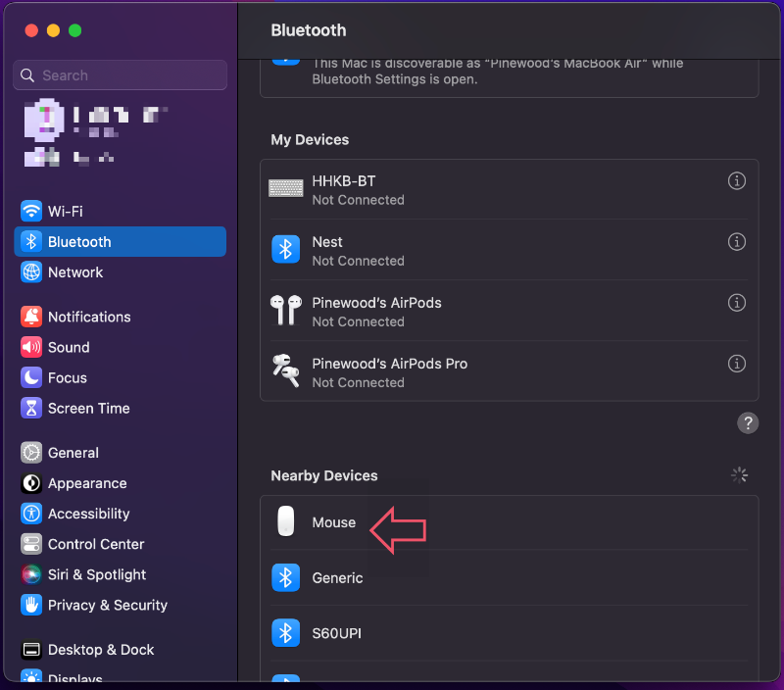Viewport: 784px width, 690px height.
Task: Click the HHKB-BT device name
Action: tap(344, 181)
